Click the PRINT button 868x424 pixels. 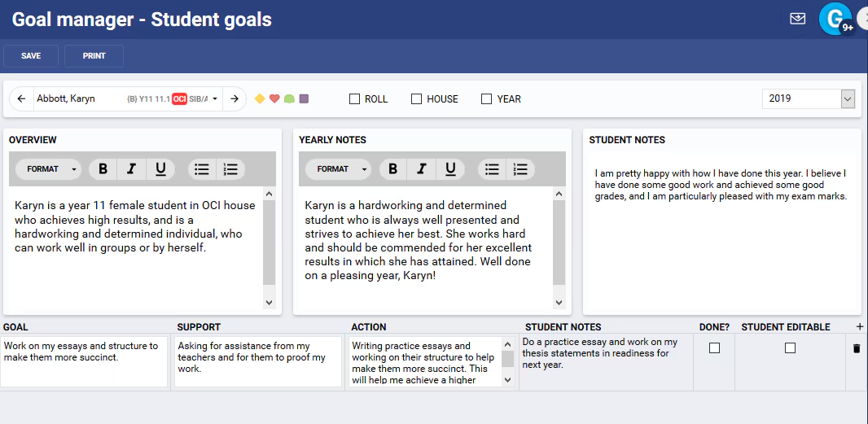94,56
